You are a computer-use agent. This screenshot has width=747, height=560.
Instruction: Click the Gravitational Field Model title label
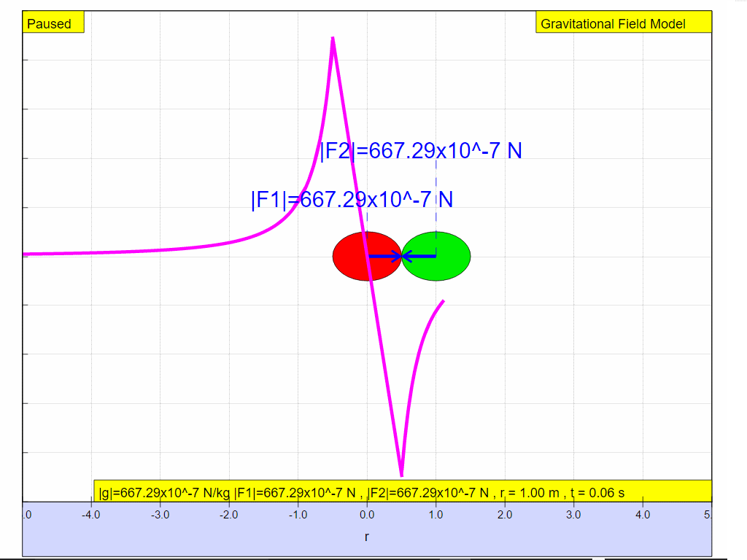coord(622,23)
